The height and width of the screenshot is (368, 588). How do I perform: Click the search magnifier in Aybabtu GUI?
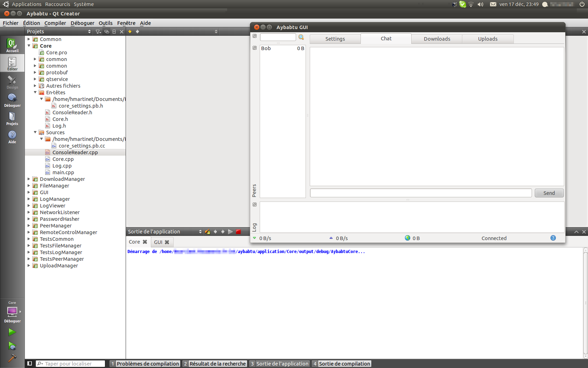click(301, 37)
